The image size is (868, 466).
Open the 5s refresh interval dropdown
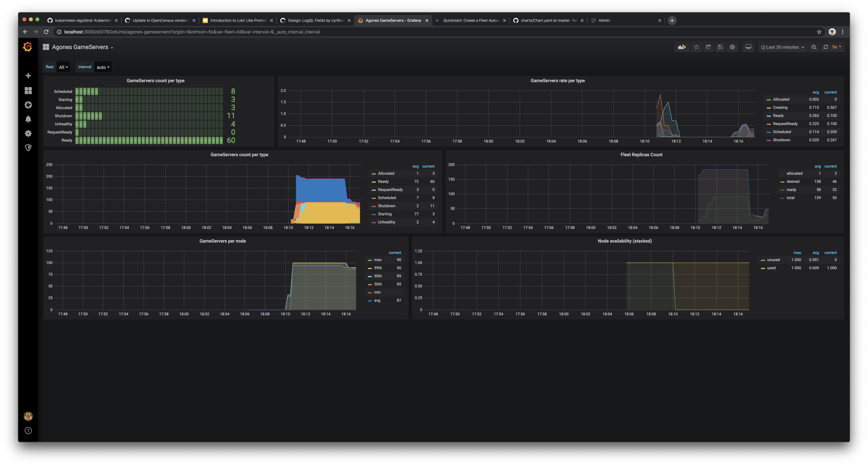tap(837, 47)
